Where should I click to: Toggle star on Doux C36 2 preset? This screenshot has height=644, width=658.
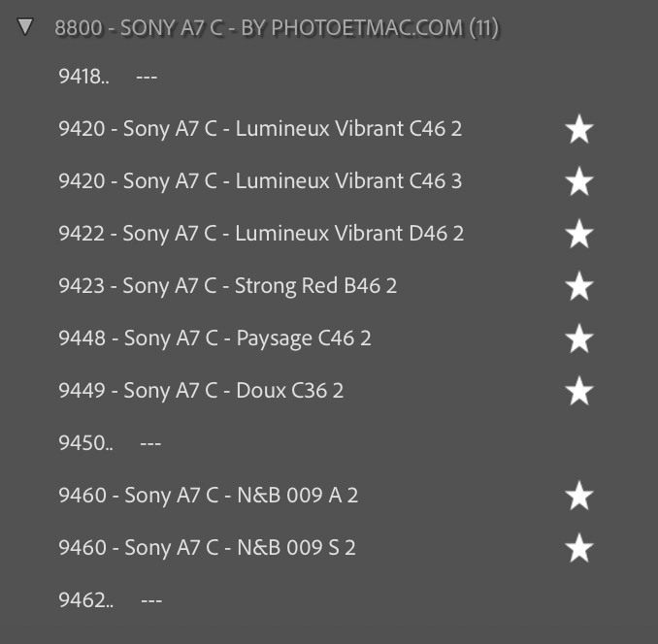tap(579, 391)
